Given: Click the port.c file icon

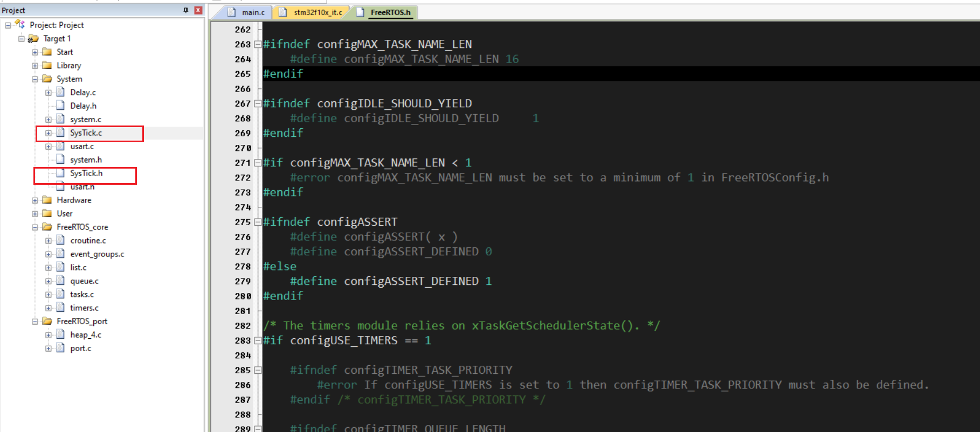Looking at the screenshot, I should 60,348.
